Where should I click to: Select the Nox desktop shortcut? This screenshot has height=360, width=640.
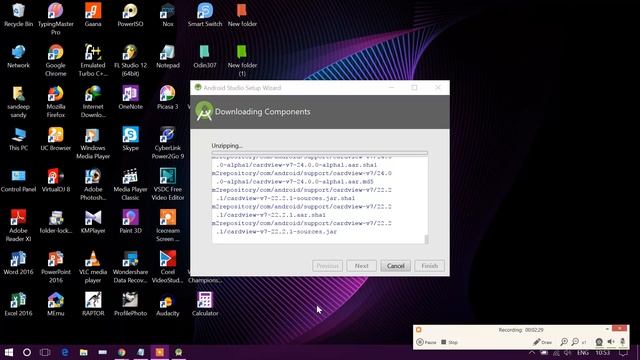tap(168, 15)
